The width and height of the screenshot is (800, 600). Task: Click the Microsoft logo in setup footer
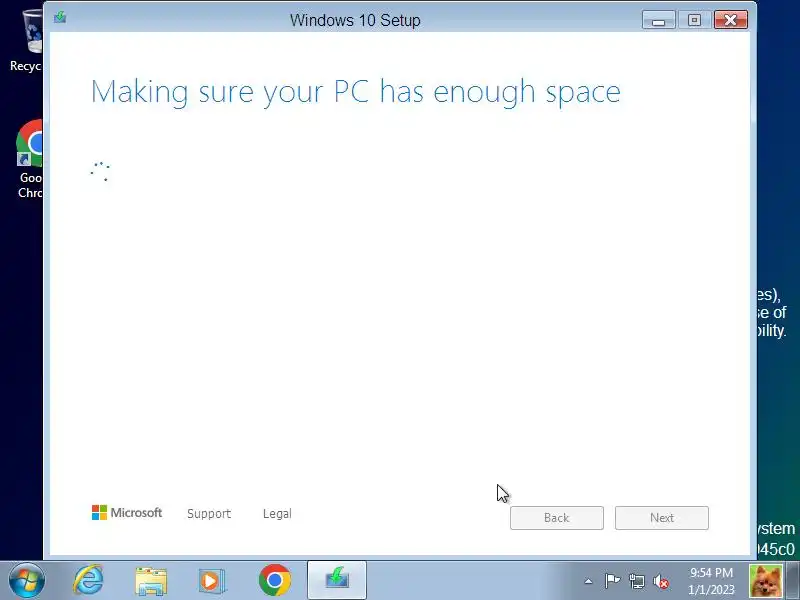click(127, 513)
